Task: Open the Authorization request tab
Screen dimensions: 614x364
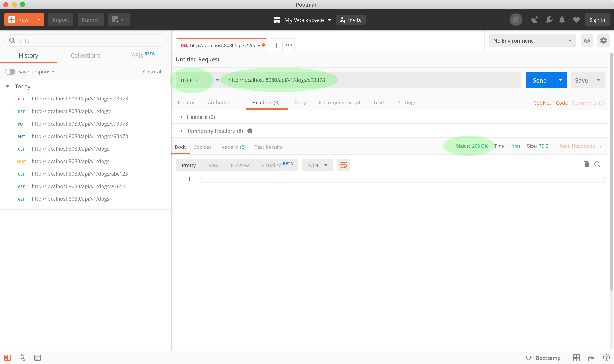Action: pos(224,103)
